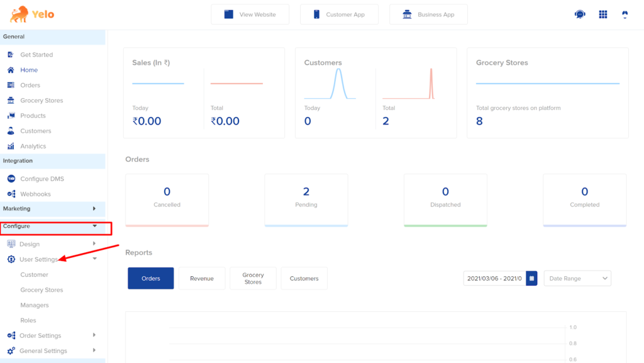
Task: Select the Customers report tab
Action: click(x=304, y=279)
